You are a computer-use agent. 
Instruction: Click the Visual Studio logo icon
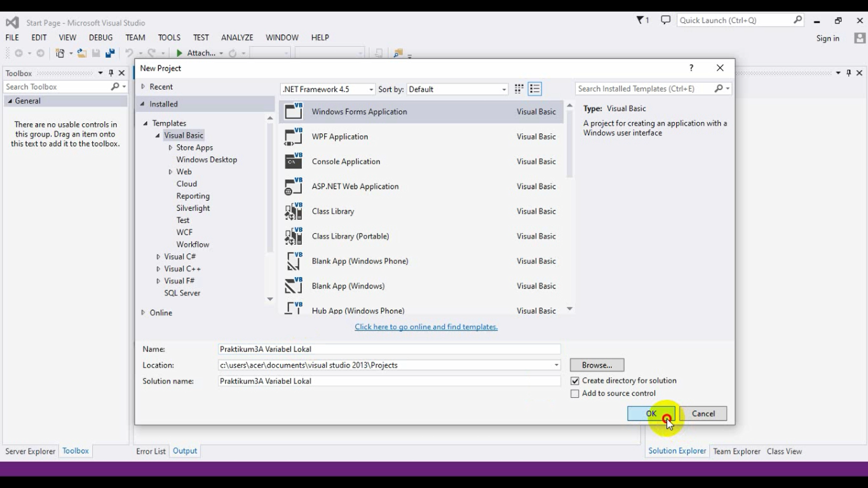pyautogui.click(x=12, y=22)
